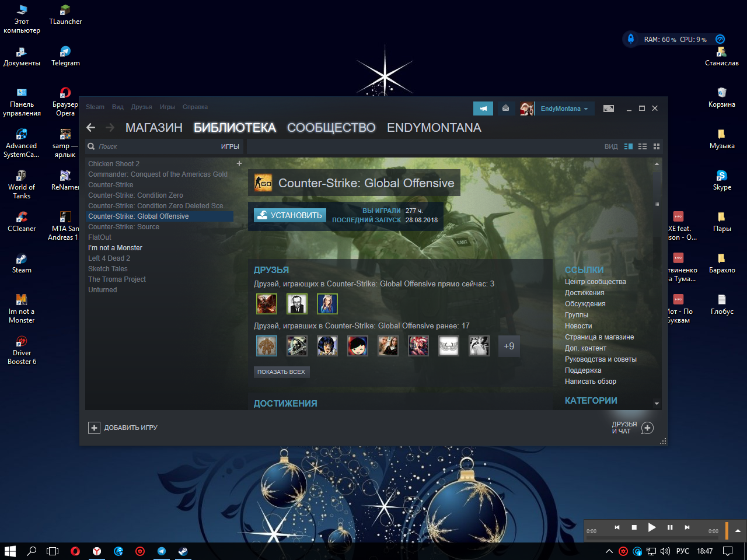
Task: Open the Игры menu
Action: click(x=167, y=107)
